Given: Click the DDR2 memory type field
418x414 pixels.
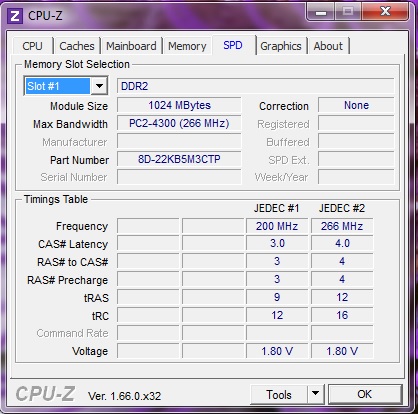Looking at the screenshot, I should [256, 86].
